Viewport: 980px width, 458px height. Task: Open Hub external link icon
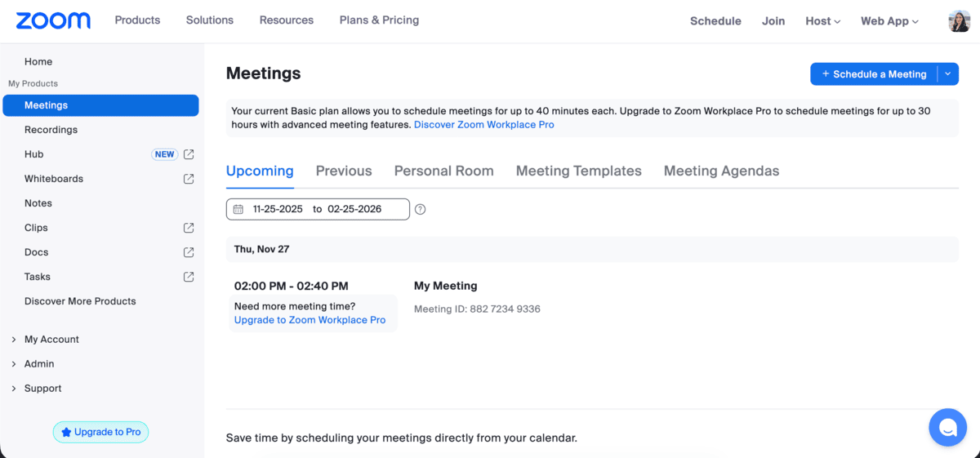click(189, 154)
